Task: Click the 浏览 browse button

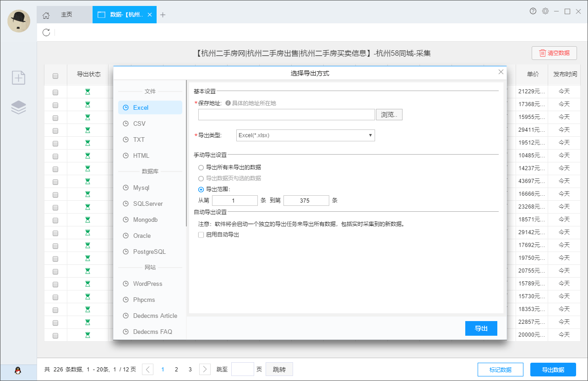Action: pyautogui.click(x=389, y=114)
